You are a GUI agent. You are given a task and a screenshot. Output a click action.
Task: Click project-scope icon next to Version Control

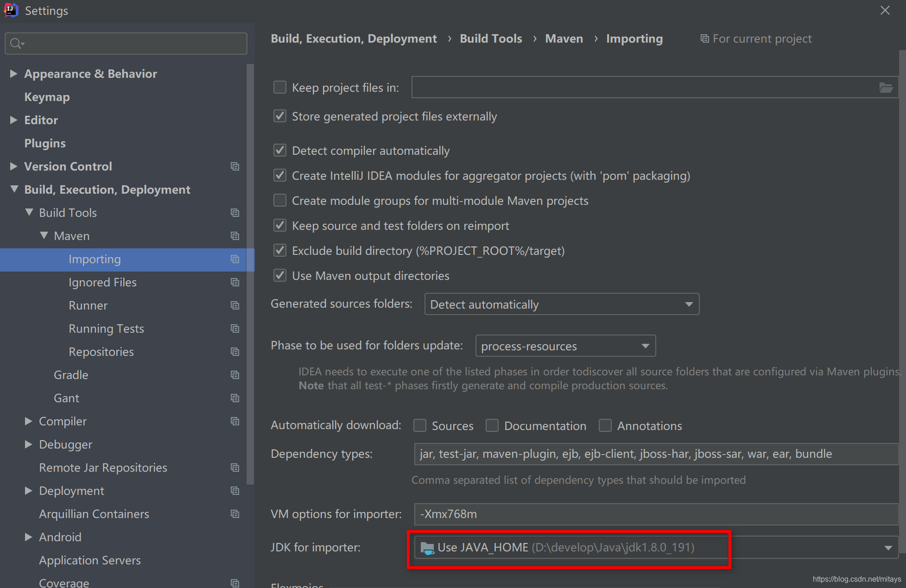point(235,166)
